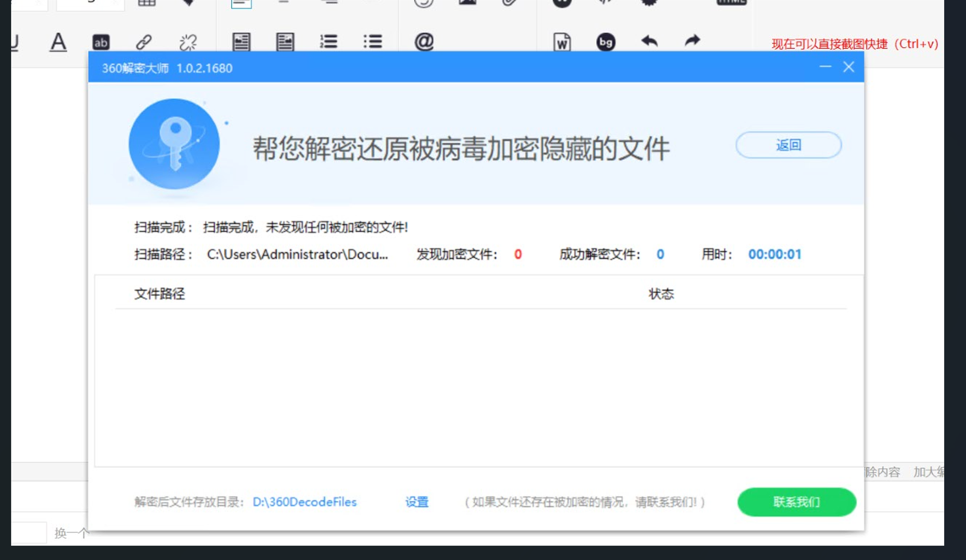
Task: Open the D:\360DecodeFiles folder link
Action: [x=305, y=502]
